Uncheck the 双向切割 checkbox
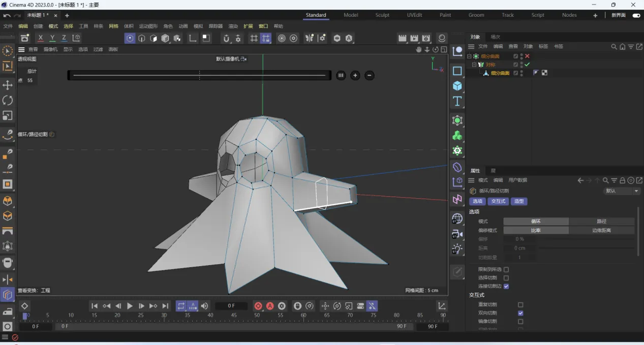This screenshot has width=644, height=345. point(520,313)
